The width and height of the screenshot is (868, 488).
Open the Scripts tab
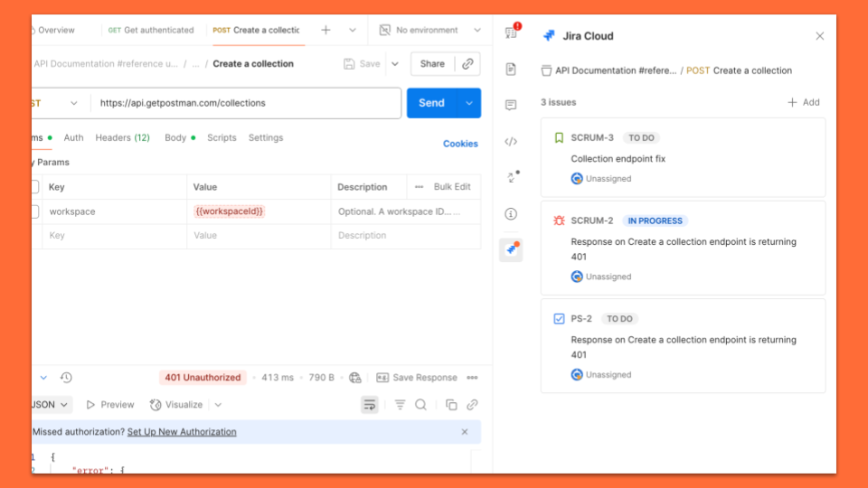coord(222,137)
